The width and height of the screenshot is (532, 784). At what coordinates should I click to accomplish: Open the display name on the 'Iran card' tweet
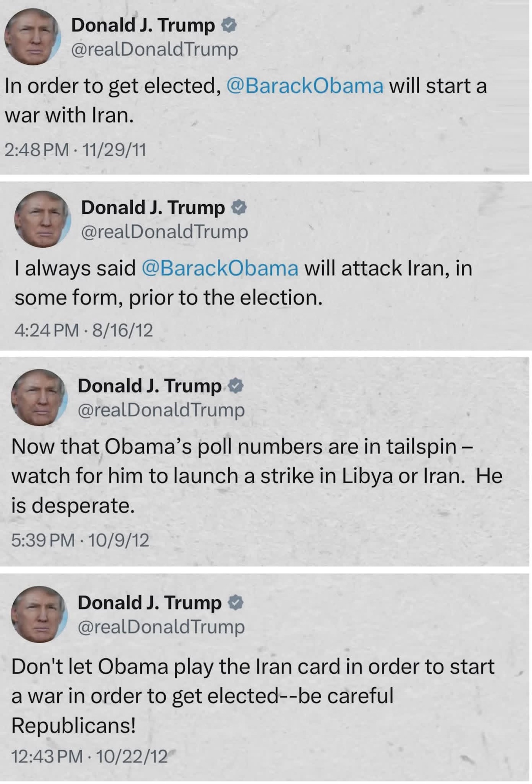click(x=149, y=603)
